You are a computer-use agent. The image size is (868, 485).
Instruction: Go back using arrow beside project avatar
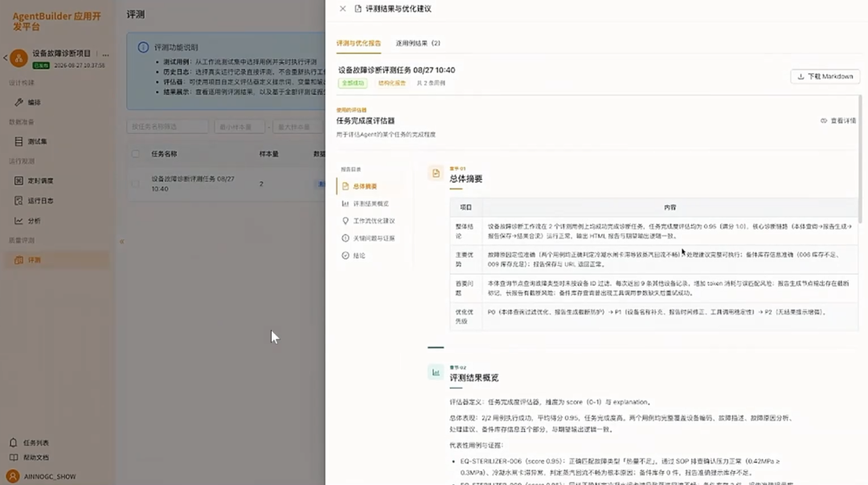(x=5, y=58)
